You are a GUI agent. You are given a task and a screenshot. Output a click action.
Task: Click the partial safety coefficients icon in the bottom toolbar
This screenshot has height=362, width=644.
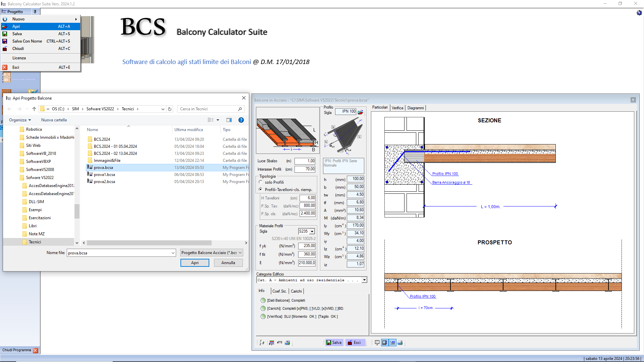[262, 343]
